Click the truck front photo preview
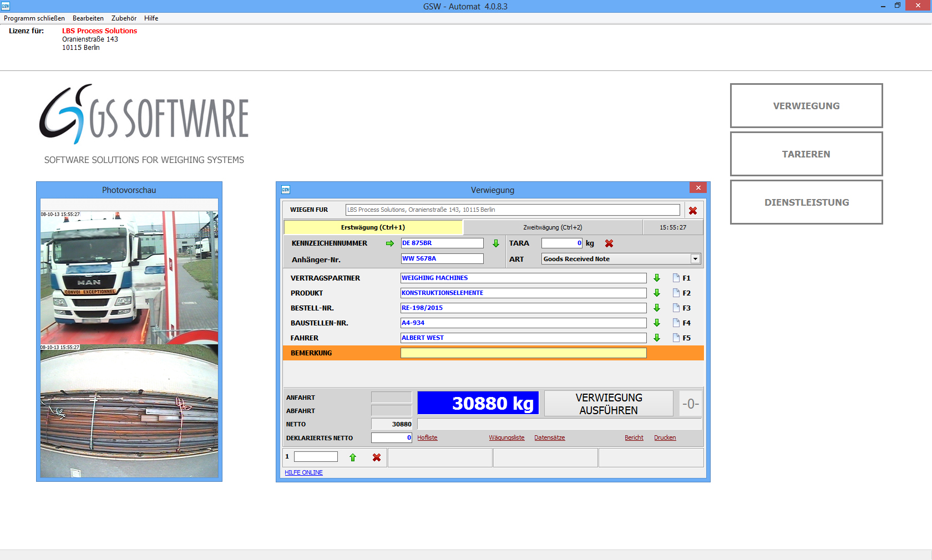Screen dimensions: 932x560 coord(129,277)
